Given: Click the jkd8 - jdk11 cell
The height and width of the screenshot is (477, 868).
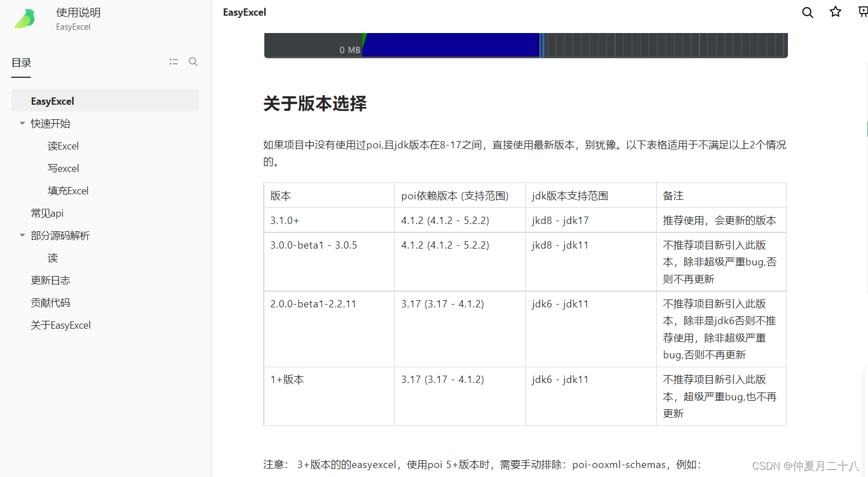Looking at the screenshot, I should tap(591, 262).
